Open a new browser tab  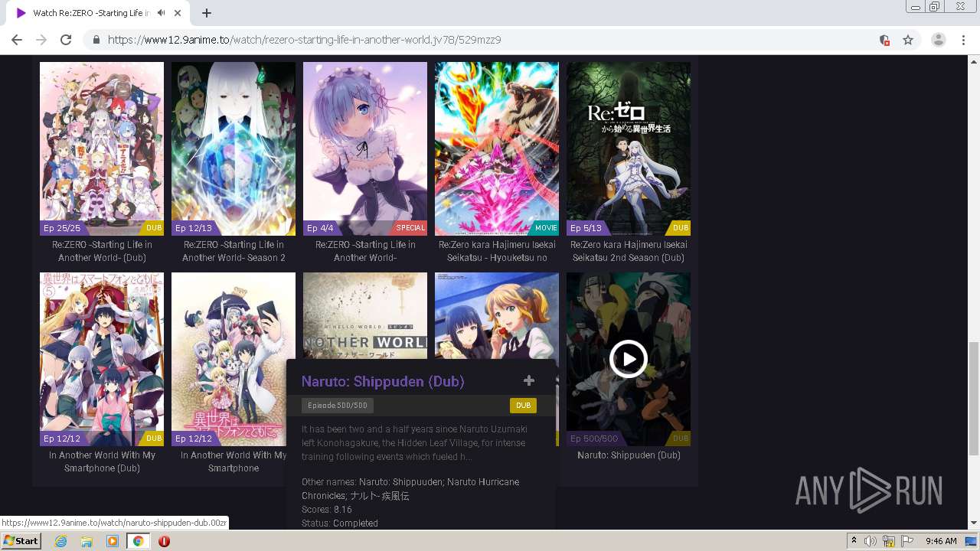click(x=206, y=13)
